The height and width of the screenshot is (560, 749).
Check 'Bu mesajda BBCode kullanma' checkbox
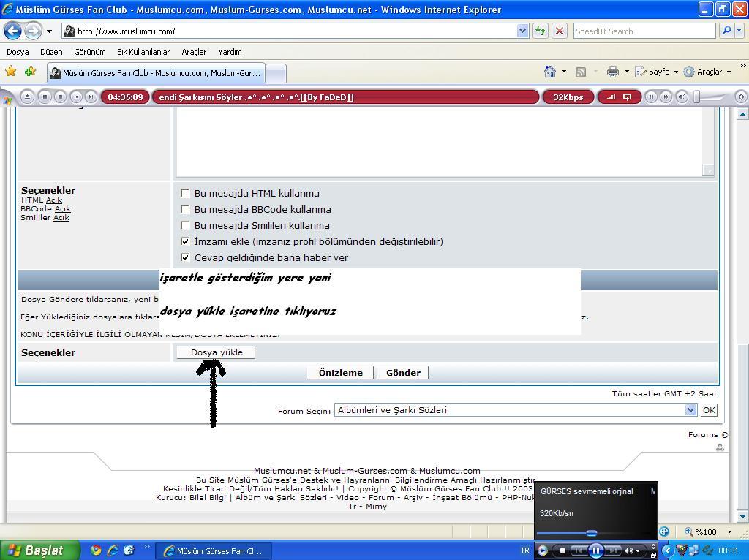point(185,209)
